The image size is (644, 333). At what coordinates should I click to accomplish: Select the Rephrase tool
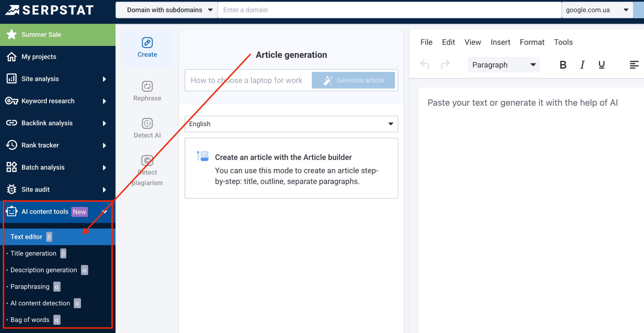click(147, 91)
